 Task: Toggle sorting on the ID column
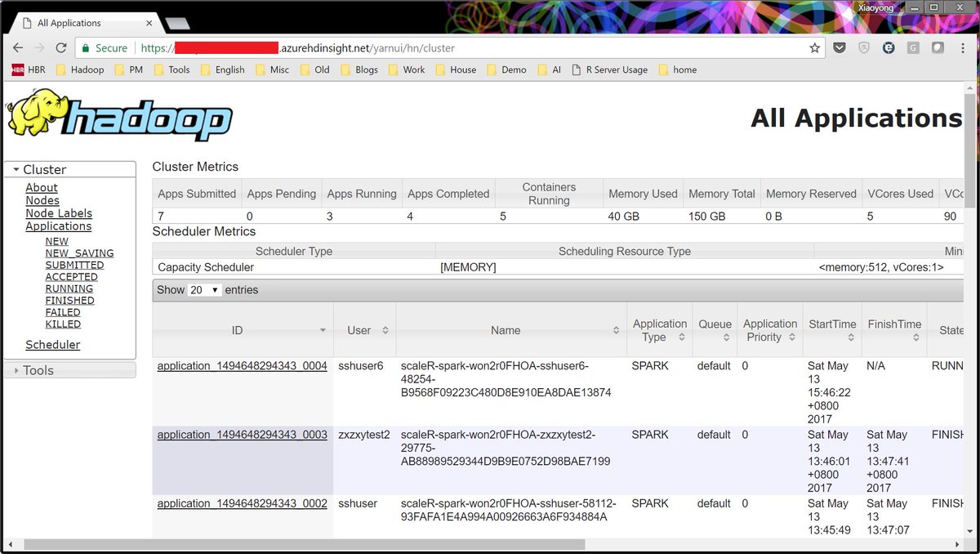point(237,330)
